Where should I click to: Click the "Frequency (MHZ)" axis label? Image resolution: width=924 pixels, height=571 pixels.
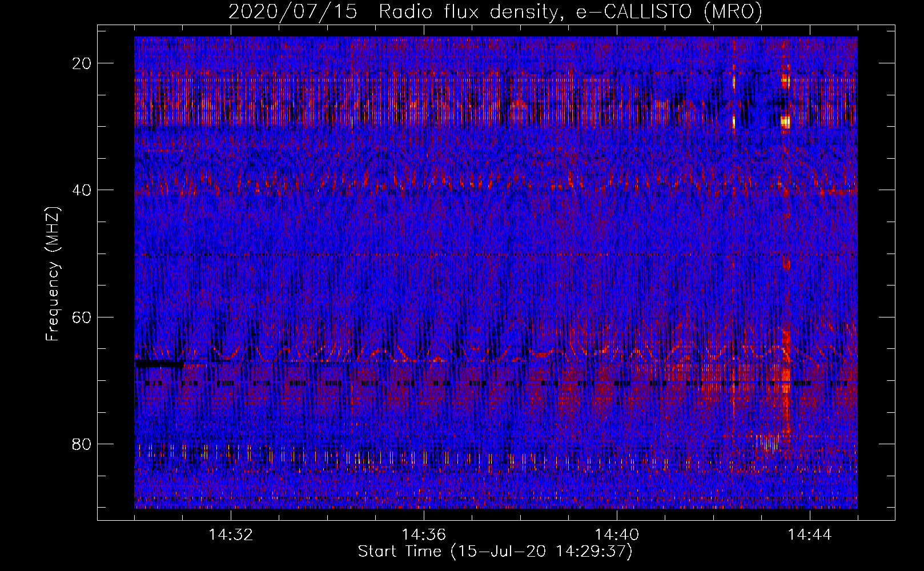click(x=53, y=274)
